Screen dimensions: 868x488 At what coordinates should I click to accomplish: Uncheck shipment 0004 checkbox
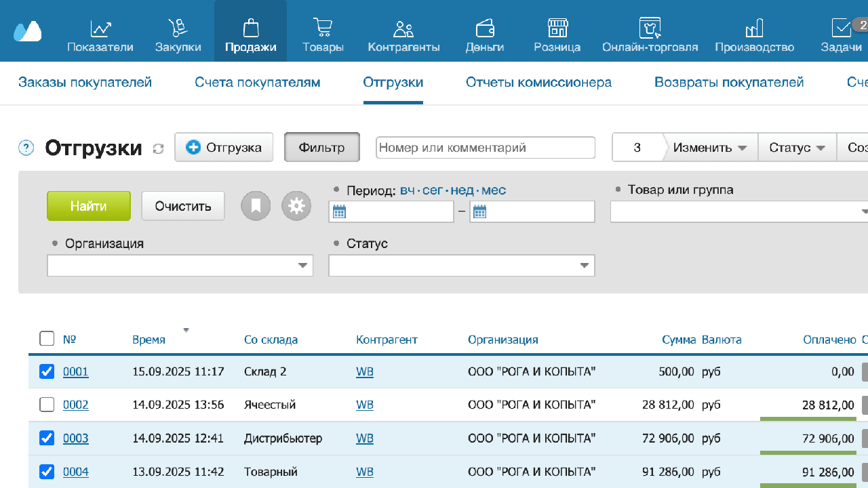click(x=47, y=471)
